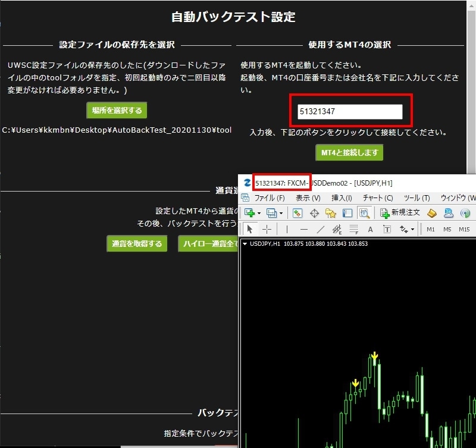Open ファイル (F) menu in MT4
Viewport: 476px width, 448px height.
(270, 198)
